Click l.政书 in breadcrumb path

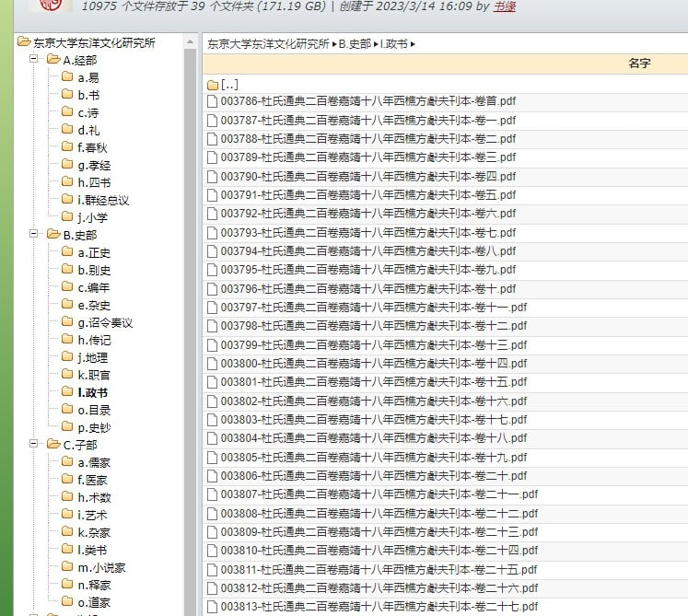tap(393, 44)
